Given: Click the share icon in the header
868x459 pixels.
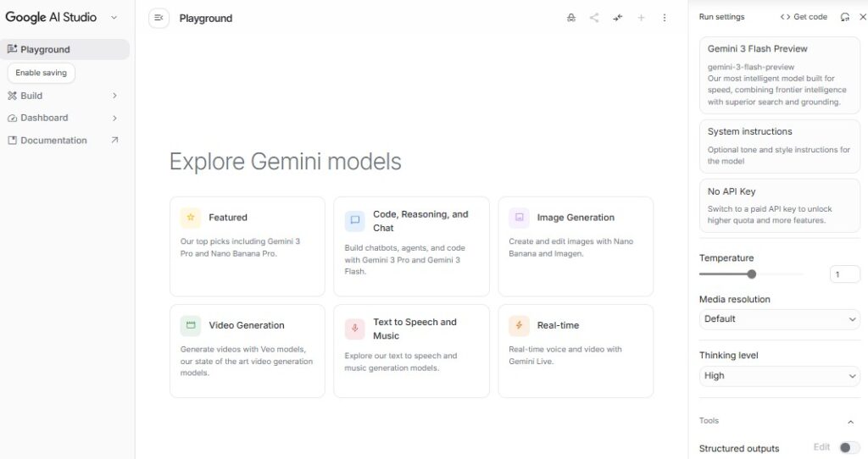Looking at the screenshot, I should 594,18.
